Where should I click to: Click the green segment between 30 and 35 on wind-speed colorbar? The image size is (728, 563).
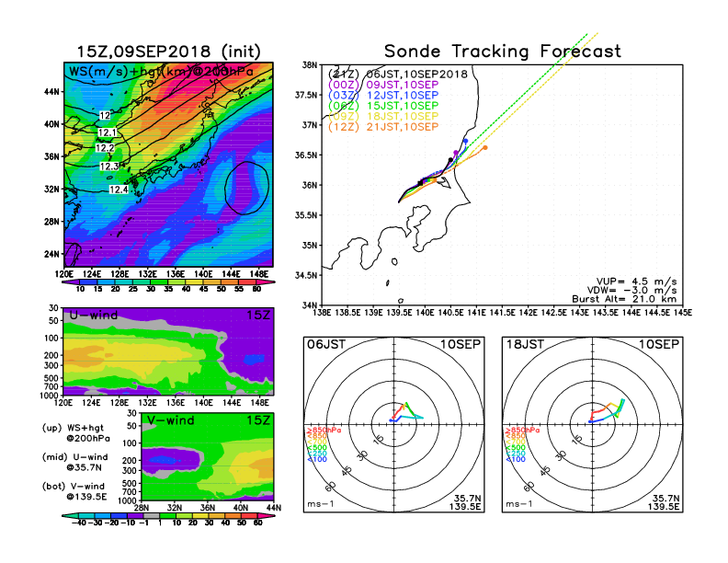[x=159, y=282]
